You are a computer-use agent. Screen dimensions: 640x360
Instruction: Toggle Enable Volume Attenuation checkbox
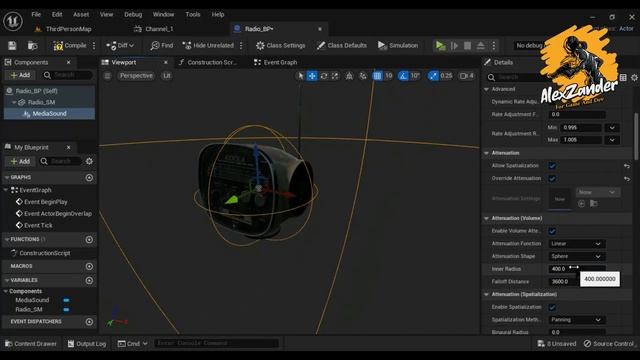point(552,231)
